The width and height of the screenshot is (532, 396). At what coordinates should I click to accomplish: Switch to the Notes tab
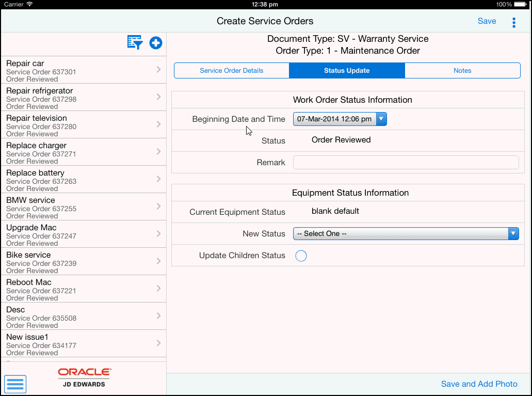tap(462, 71)
